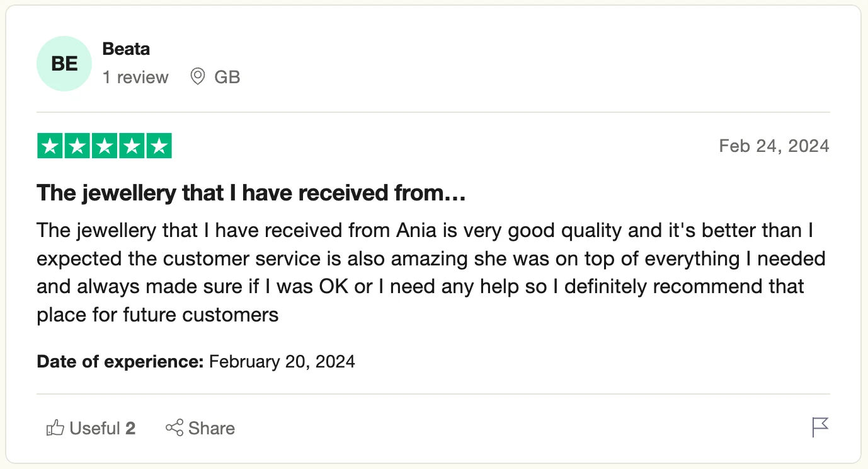Select the third green rating star
Viewport: 868px width, 469px height.
(x=105, y=146)
